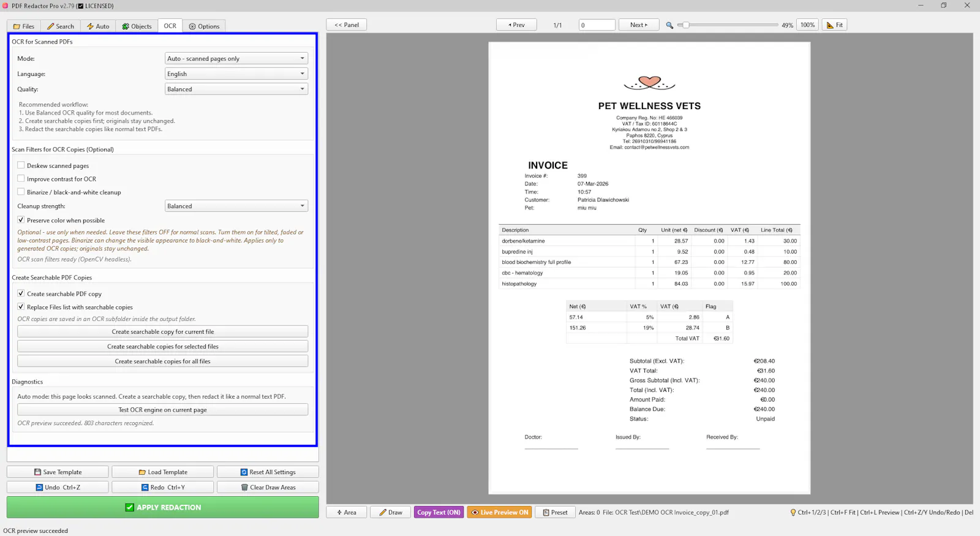Click the magnifier zoom icon
Image resolution: width=980 pixels, height=536 pixels.
669,25
